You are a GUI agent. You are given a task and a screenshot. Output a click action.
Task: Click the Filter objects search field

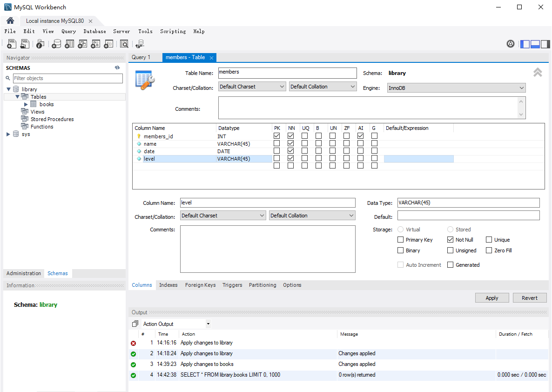(68, 78)
